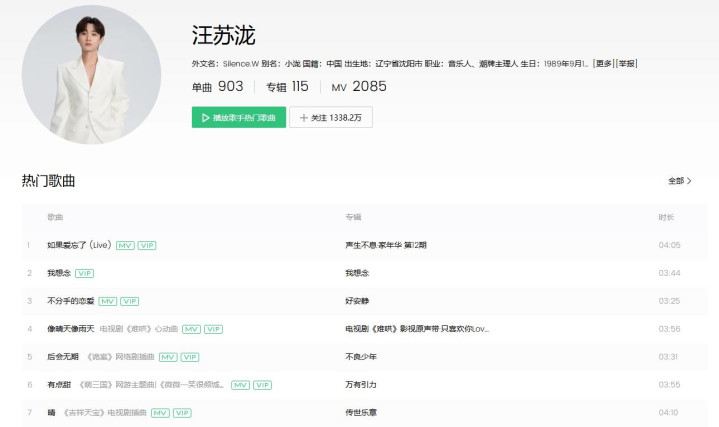Click the VIP badge on 我想念

[x=84, y=273]
